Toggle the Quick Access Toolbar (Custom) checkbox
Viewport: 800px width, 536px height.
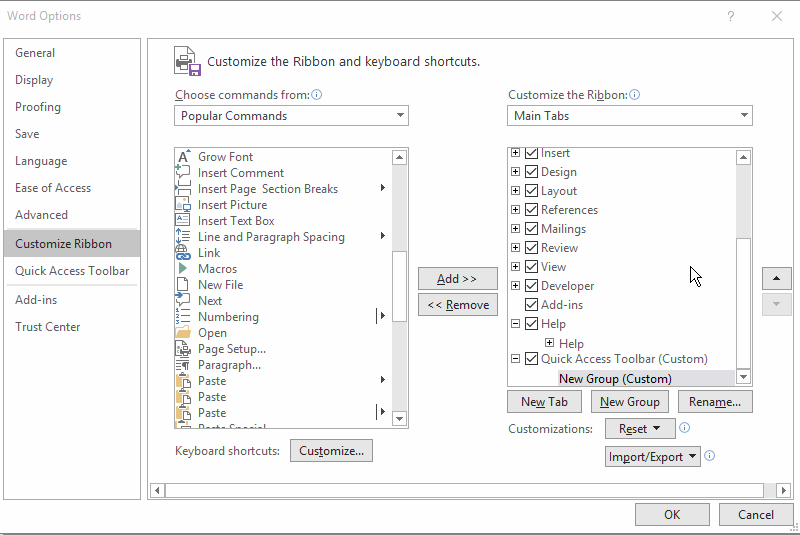pyautogui.click(x=531, y=359)
